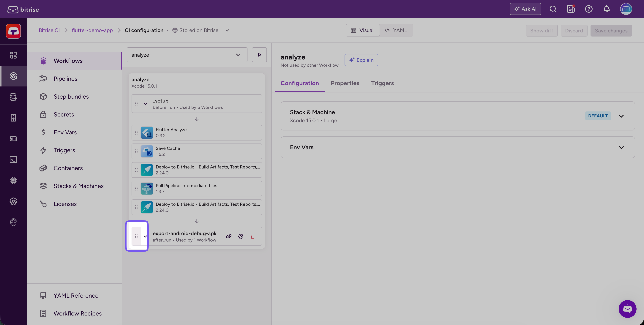644x325 pixels.
Task: Open the Properties tab
Action: [x=345, y=83]
